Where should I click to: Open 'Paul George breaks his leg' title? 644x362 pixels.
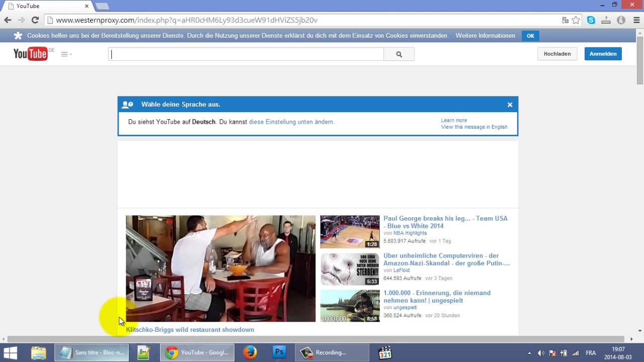click(445, 222)
